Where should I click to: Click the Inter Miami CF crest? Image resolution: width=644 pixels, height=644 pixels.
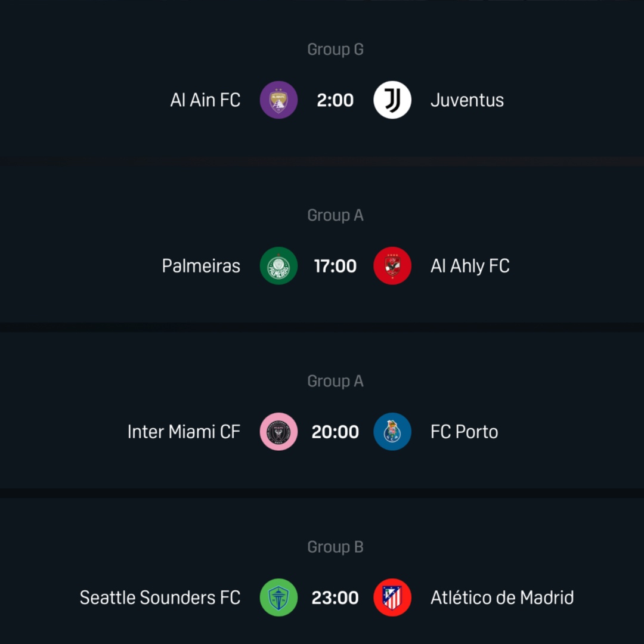click(x=278, y=431)
